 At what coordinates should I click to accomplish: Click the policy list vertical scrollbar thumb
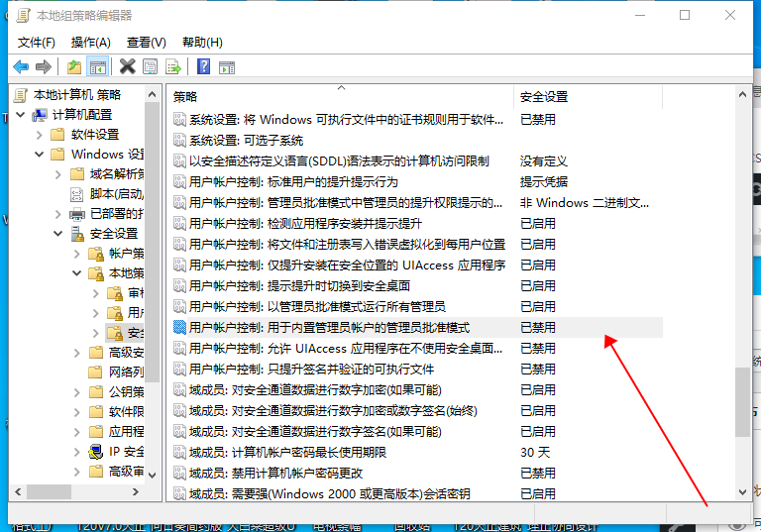[x=742, y=401]
